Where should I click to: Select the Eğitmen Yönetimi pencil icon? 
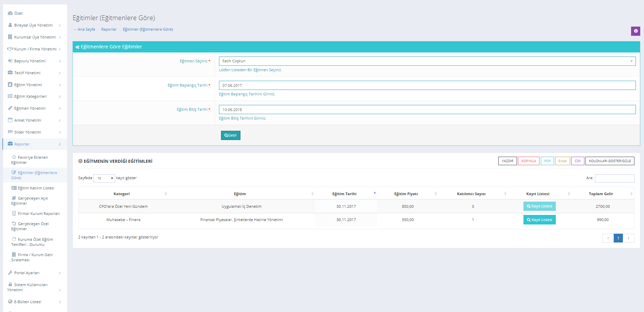[10, 108]
